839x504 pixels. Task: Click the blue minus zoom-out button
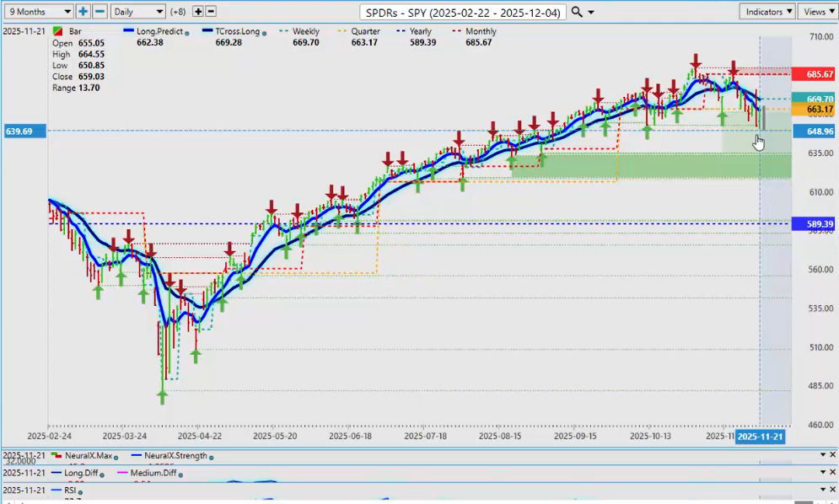(99, 12)
